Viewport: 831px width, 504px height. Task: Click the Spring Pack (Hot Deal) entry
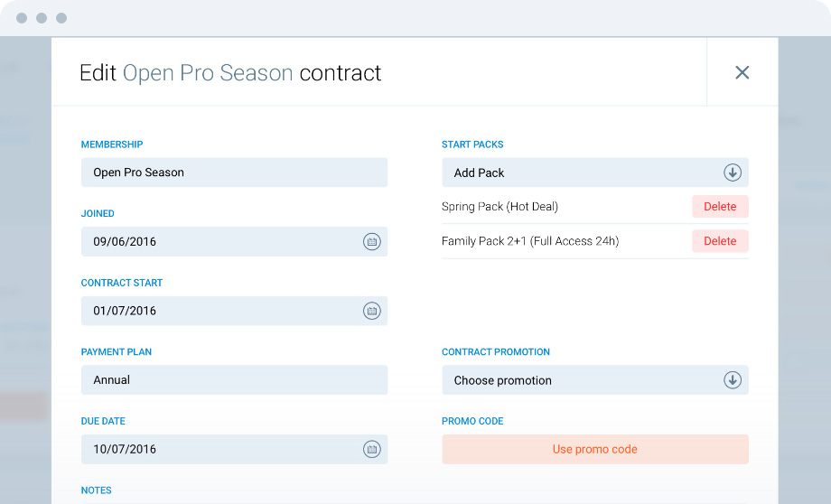[500, 207]
